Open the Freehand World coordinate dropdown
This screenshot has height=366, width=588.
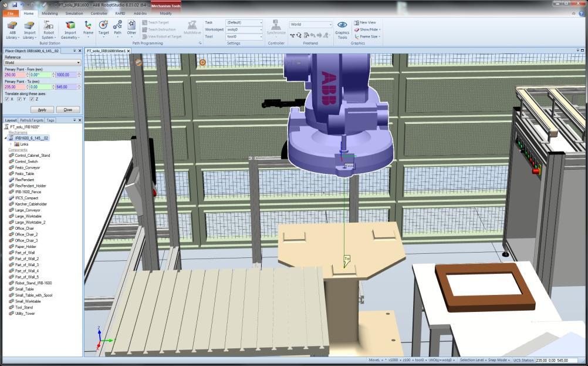[310, 25]
